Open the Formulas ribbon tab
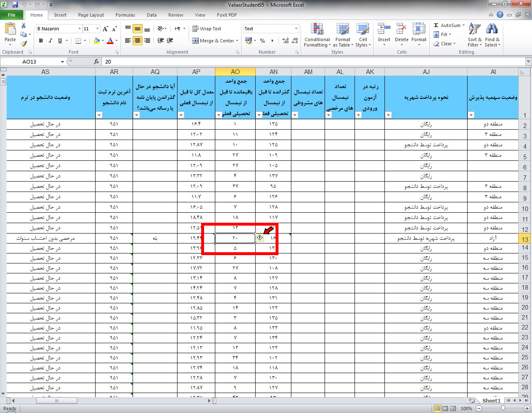Screen dimensions: 532x413 [125, 15]
